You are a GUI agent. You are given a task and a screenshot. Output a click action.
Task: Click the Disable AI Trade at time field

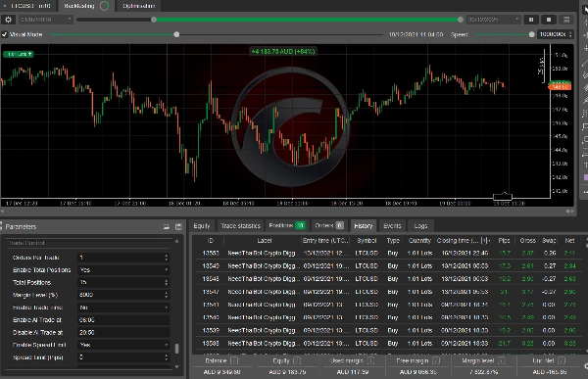pyautogui.click(x=123, y=333)
